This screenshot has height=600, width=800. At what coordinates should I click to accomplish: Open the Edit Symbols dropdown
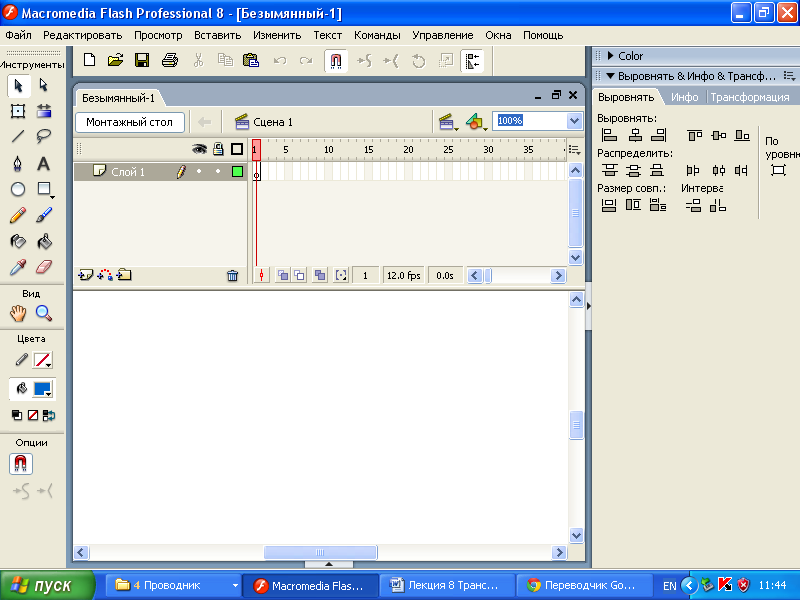[476, 122]
